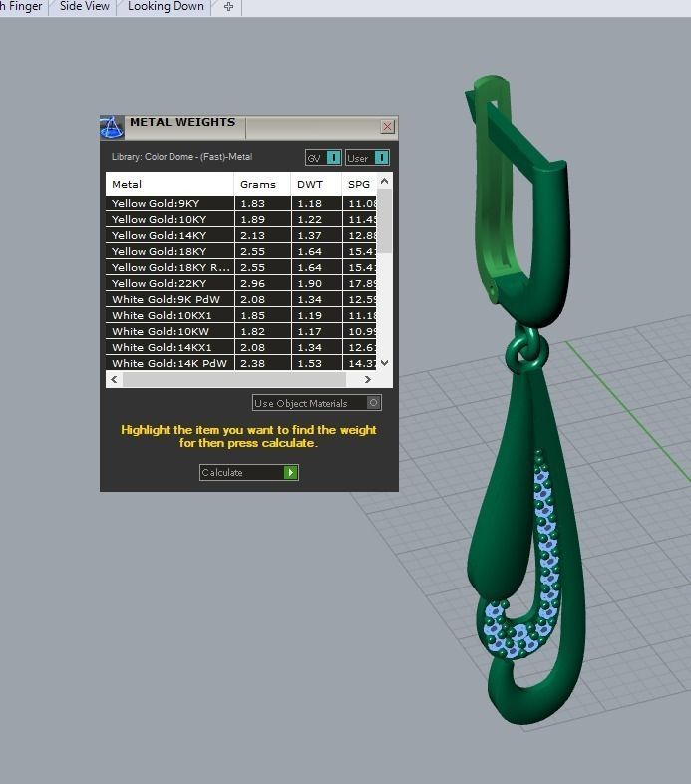Add a new viewport tab with plus
Image resolution: width=691 pixels, height=784 pixels.
click(x=228, y=7)
